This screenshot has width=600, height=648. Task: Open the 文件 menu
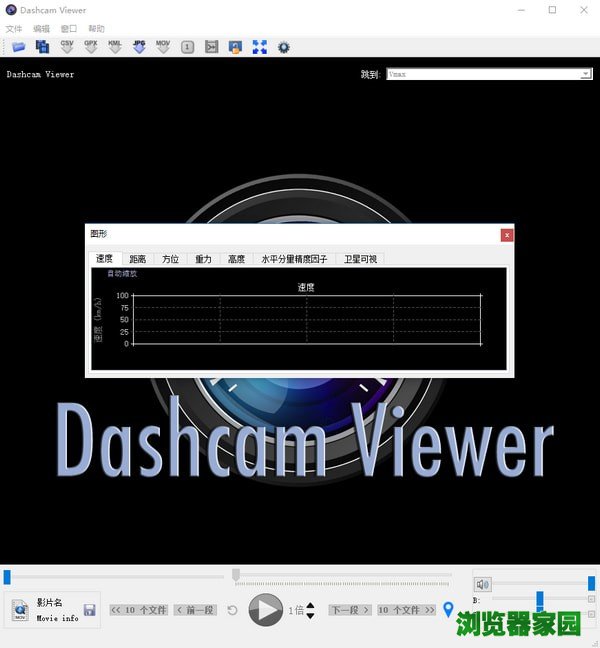pos(14,29)
